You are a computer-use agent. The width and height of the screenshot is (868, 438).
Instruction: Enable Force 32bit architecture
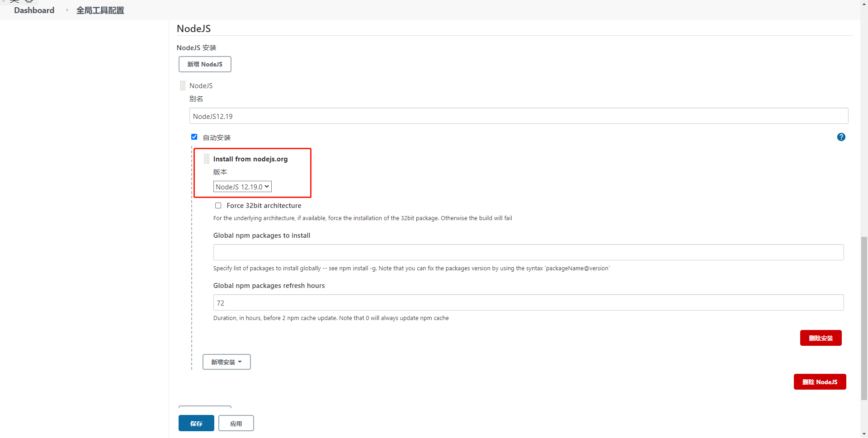[218, 206]
